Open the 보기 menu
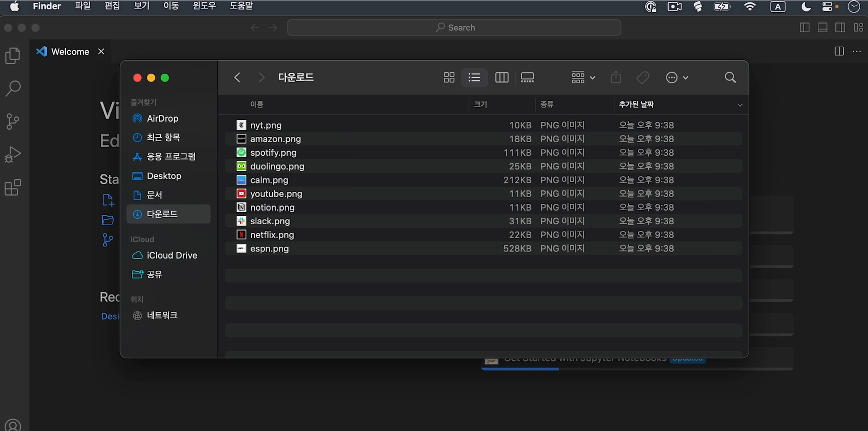This screenshot has width=868, height=431. pyautogui.click(x=142, y=6)
